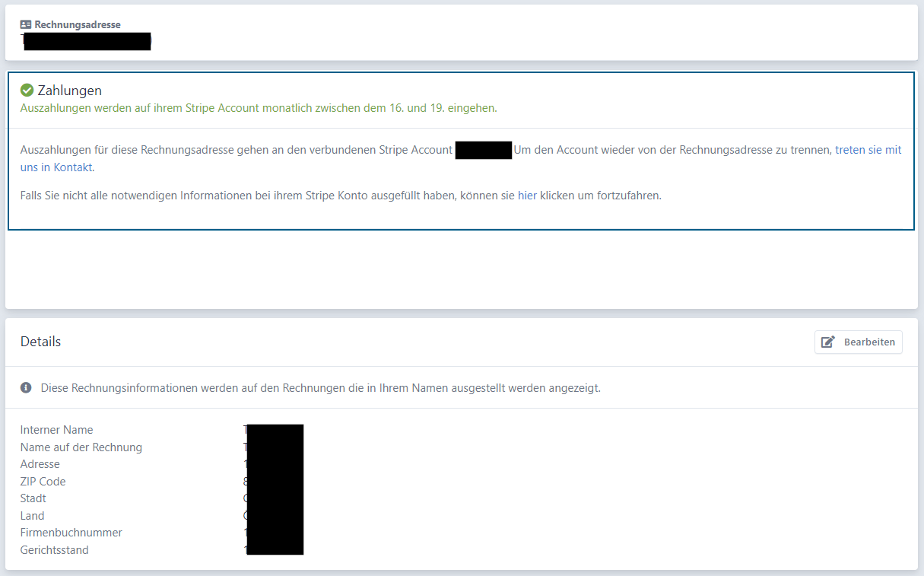Click the pencil icon on the Bearbeiten button
Screen dimensions: 924x576
[x=828, y=342]
